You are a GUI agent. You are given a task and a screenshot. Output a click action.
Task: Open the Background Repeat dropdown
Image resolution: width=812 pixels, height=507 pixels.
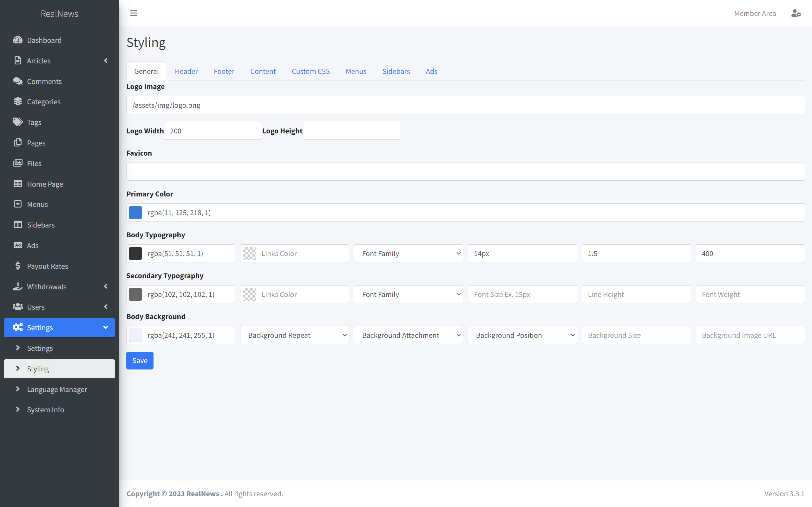point(294,335)
